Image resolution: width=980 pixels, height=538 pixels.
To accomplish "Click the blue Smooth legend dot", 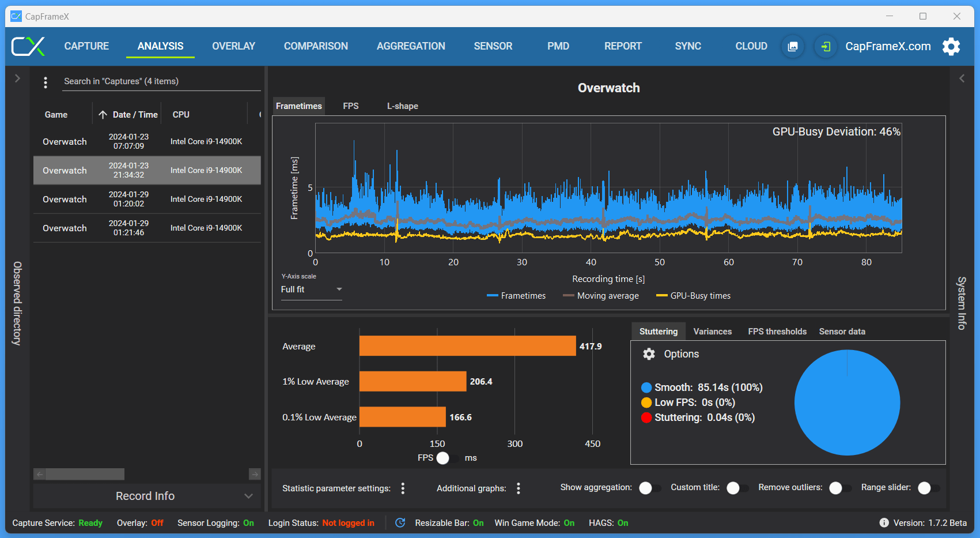I will pyautogui.click(x=646, y=387).
